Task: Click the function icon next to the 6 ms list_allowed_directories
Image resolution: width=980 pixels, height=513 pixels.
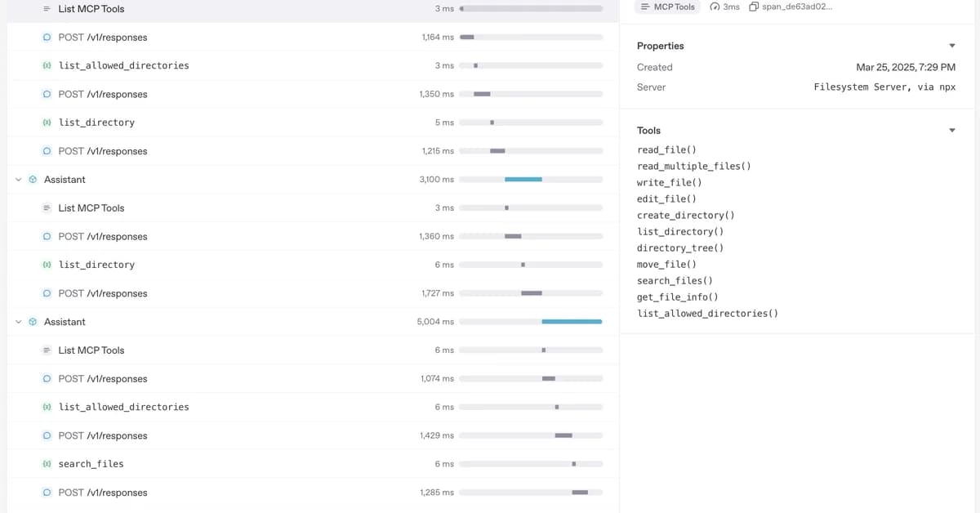Action: pos(47,407)
